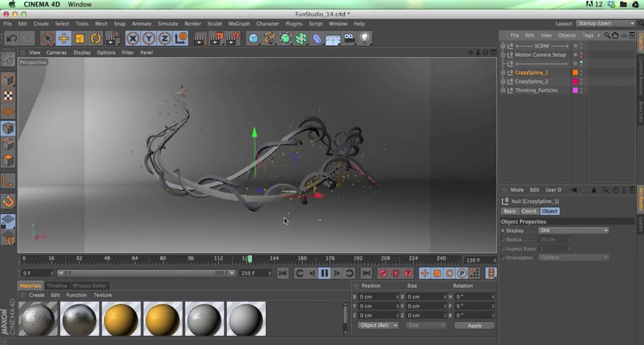
Task: Add a Cube primitive object
Action: (x=254, y=38)
